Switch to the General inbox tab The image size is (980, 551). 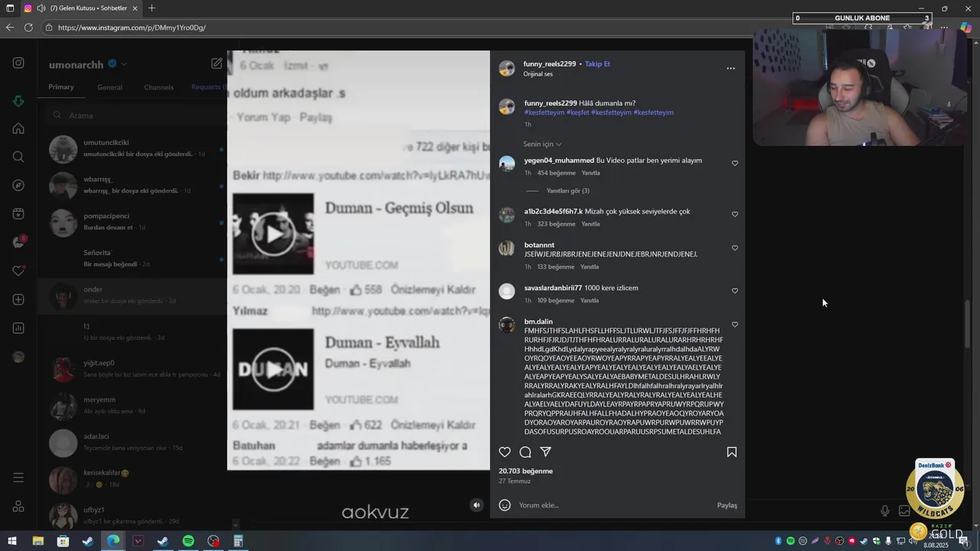point(109,87)
